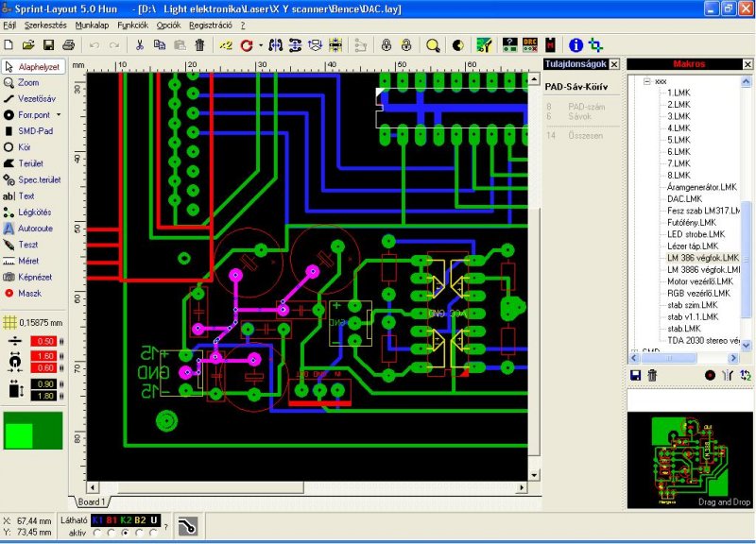Duplicate selection with the x2 icon
This screenshot has width=756, height=544.
(226, 45)
